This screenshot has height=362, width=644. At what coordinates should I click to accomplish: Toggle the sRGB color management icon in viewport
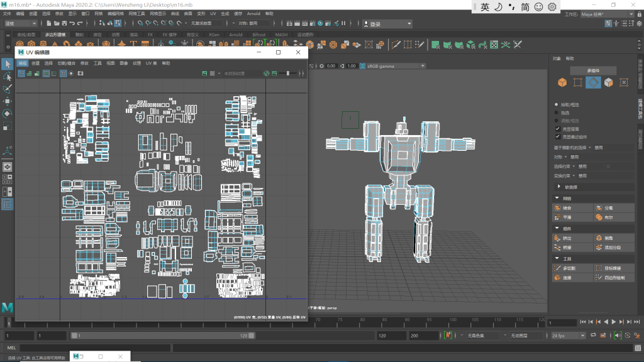362,65
